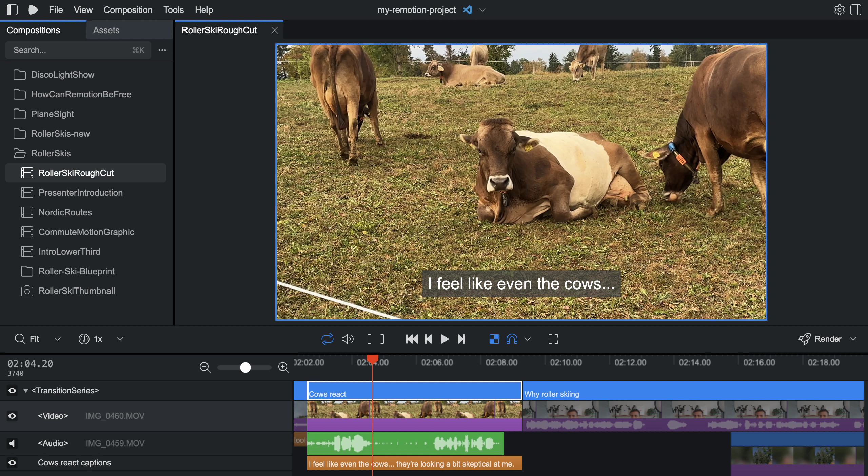Viewport: 868px width, 476px height.
Task: Play the composition
Action: tap(445, 339)
